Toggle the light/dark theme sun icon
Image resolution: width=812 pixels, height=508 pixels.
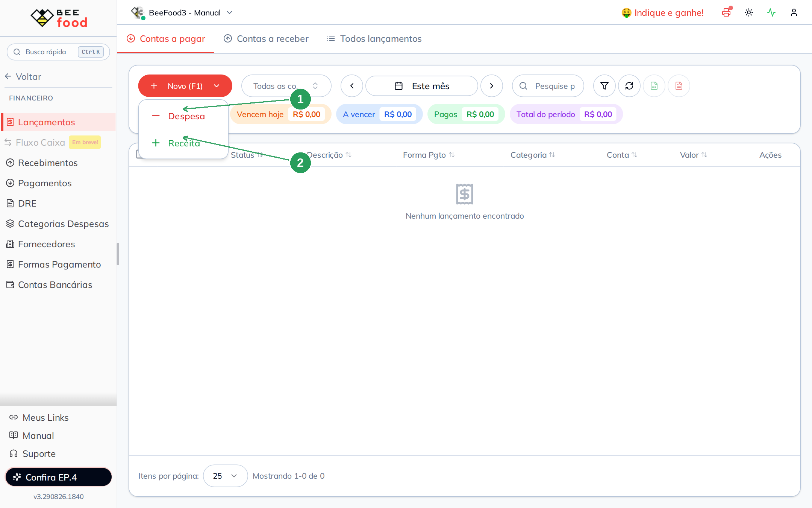pyautogui.click(x=749, y=12)
